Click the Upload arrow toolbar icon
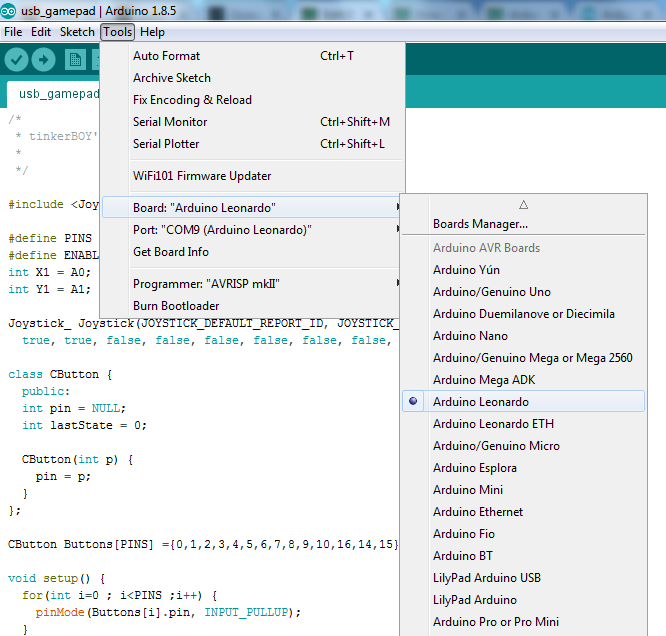 click(x=43, y=59)
